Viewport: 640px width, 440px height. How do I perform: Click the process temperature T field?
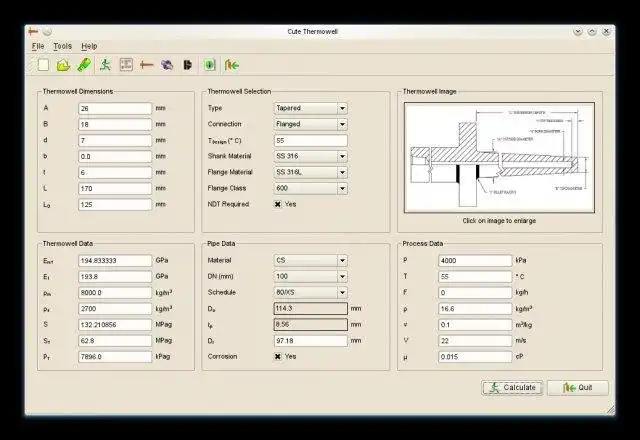tap(475, 276)
